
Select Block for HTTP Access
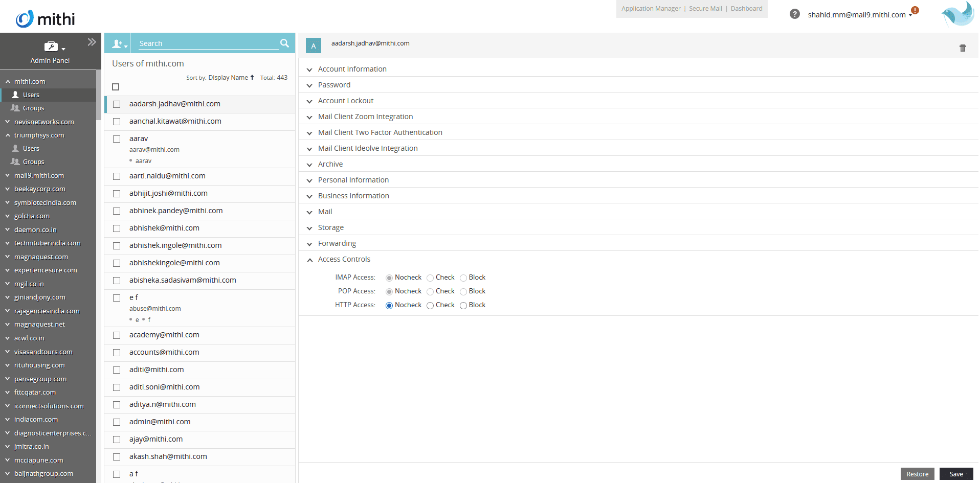pyautogui.click(x=463, y=306)
